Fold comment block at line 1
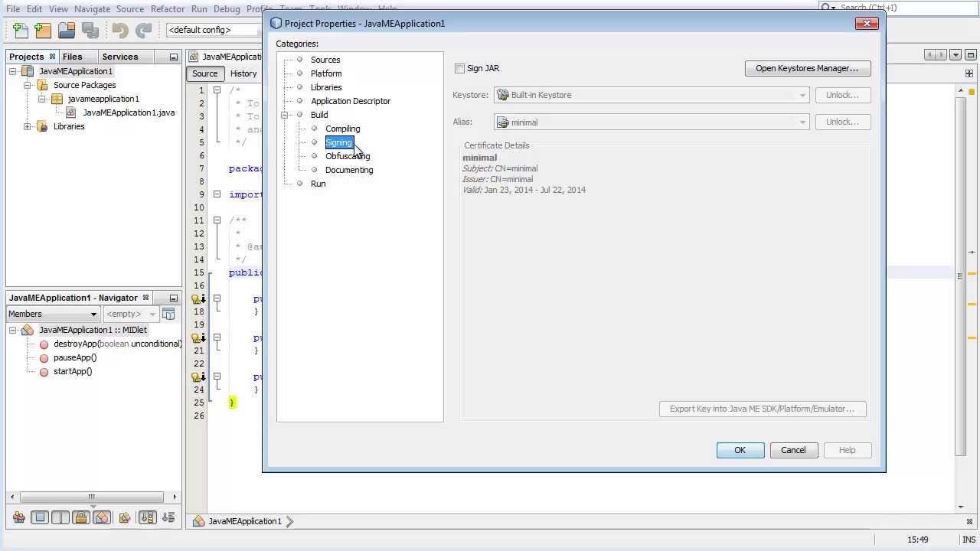The height and width of the screenshot is (551, 980). coord(217,90)
